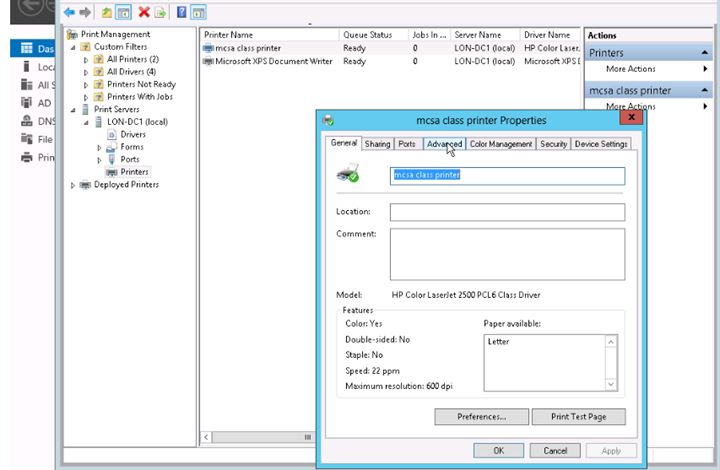Click inside the Location text field
The height and width of the screenshot is (470, 720).
point(507,212)
